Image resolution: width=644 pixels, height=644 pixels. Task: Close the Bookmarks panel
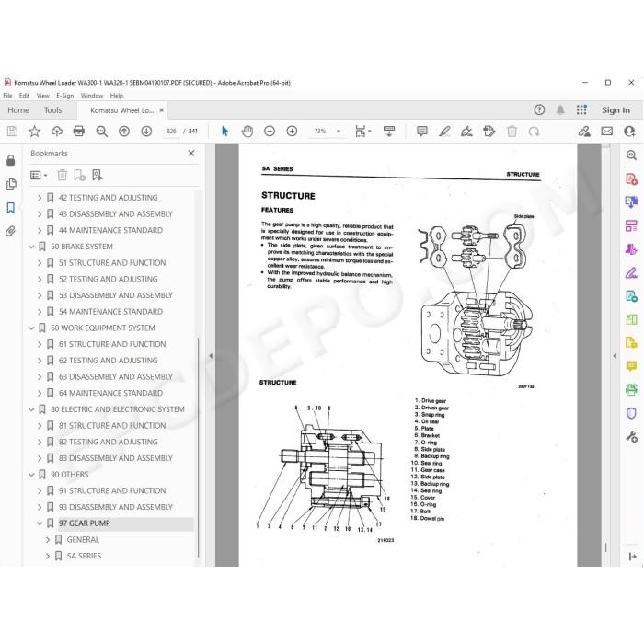(x=191, y=154)
